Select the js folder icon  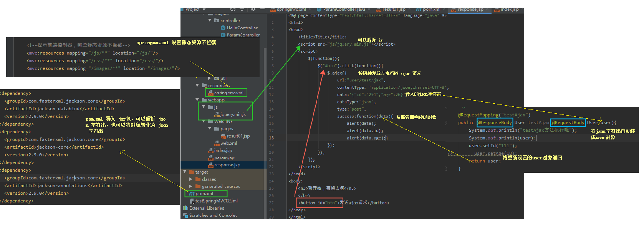pos(210,107)
